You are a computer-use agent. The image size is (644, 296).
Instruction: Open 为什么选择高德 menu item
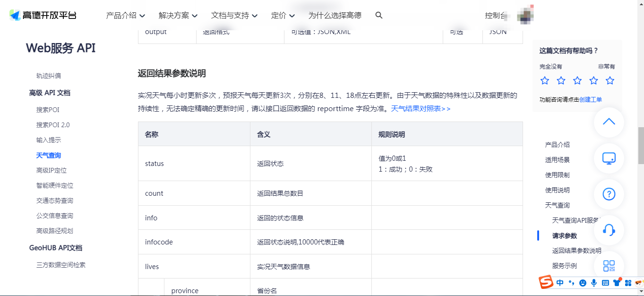coord(335,15)
